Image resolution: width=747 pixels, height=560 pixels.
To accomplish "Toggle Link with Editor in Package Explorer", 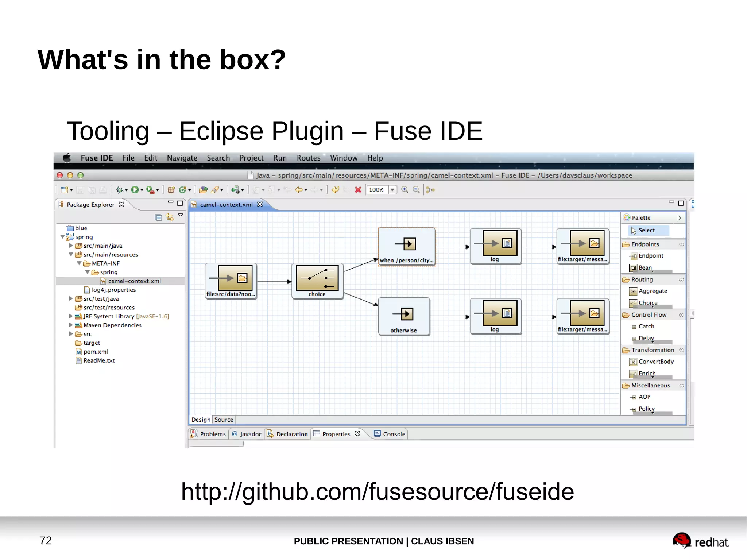I will (170, 218).
